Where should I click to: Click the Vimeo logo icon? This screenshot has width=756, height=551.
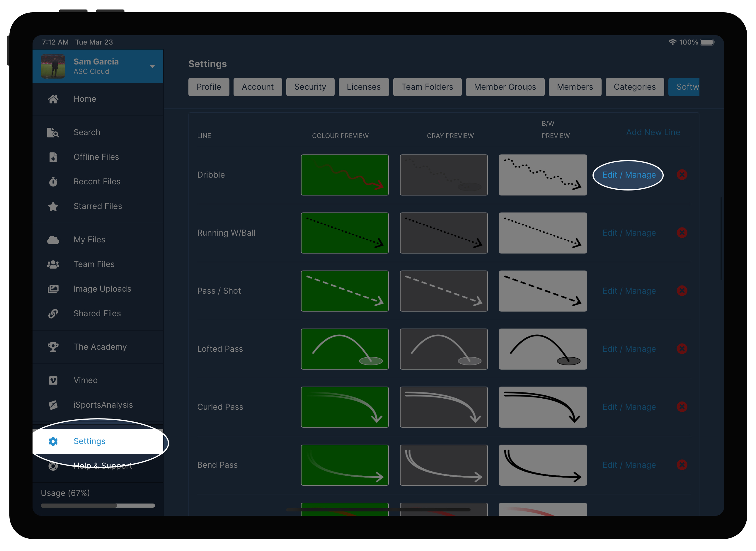pos(53,380)
